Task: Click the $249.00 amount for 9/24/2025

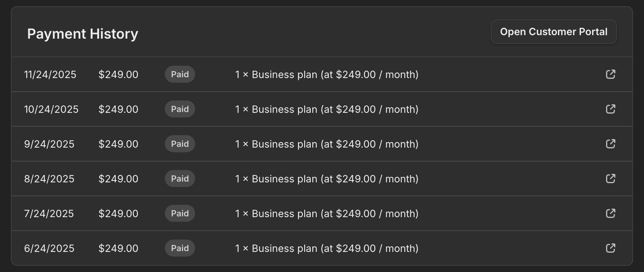Action: pos(118,144)
